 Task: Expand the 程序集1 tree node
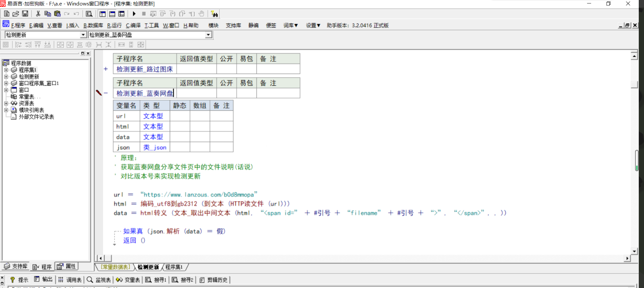[6, 70]
